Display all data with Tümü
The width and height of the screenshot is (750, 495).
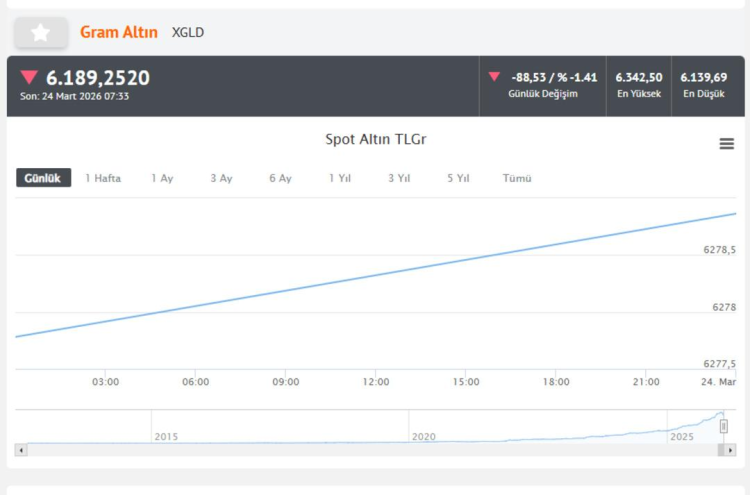click(x=517, y=178)
